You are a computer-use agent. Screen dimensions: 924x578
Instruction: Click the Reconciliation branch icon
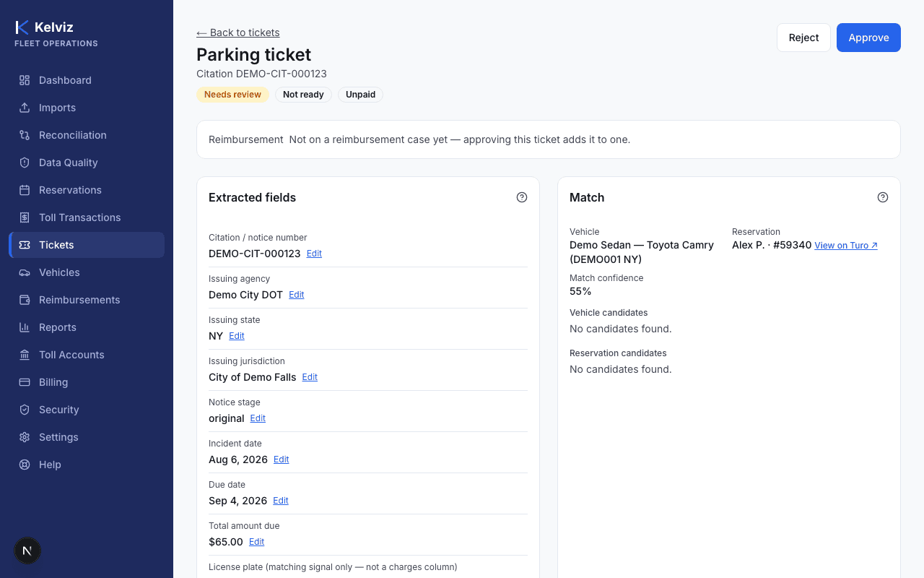[x=25, y=135]
